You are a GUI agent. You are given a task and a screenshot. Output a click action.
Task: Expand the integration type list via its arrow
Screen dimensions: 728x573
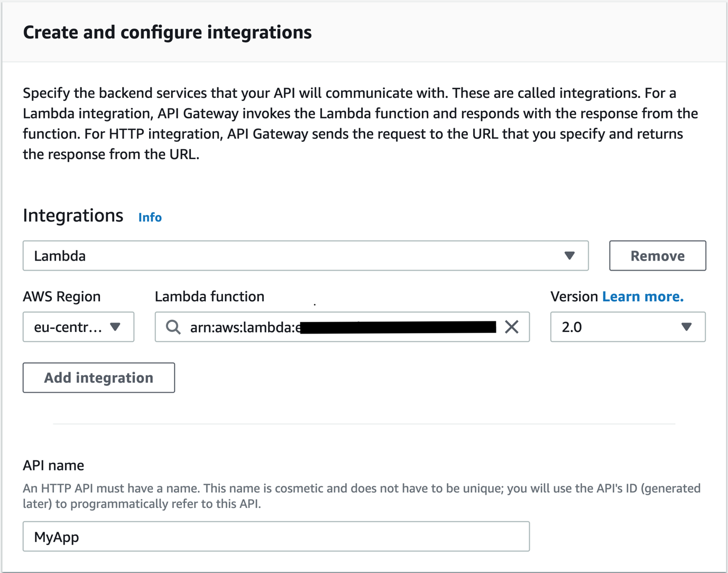[x=569, y=256]
